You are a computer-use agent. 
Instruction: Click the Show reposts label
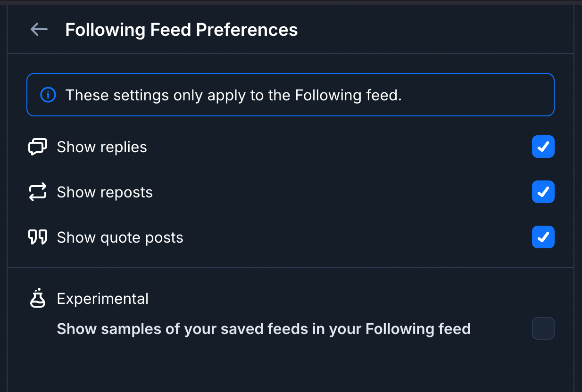pos(105,192)
